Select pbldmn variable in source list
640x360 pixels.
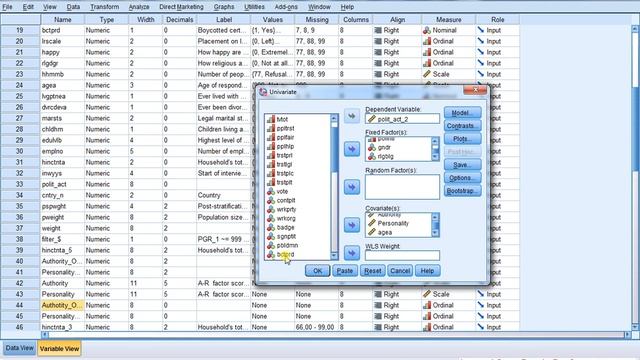tap(287, 245)
